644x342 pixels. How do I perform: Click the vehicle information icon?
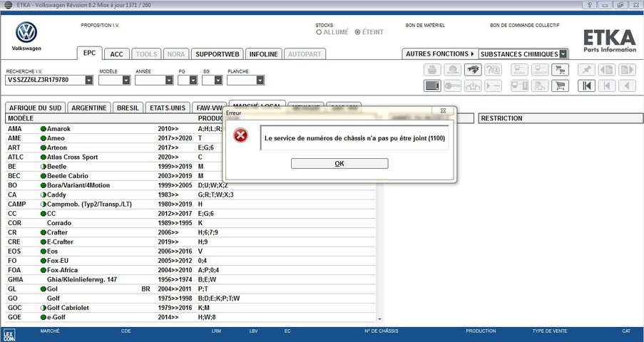(473, 85)
